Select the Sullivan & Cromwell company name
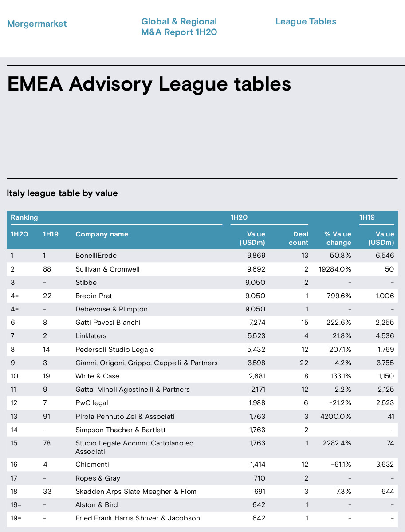Screen dimensions: 405x532 tap(107, 269)
